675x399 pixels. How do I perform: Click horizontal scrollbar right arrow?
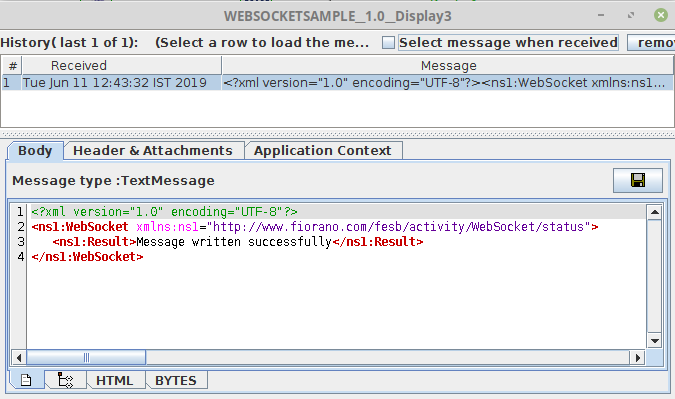(638, 357)
